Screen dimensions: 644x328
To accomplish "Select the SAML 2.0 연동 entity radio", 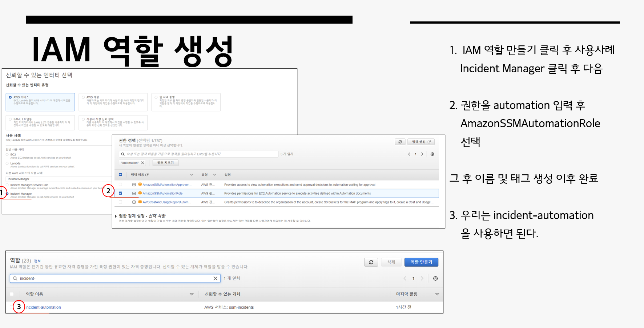I will [x=10, y=119].
